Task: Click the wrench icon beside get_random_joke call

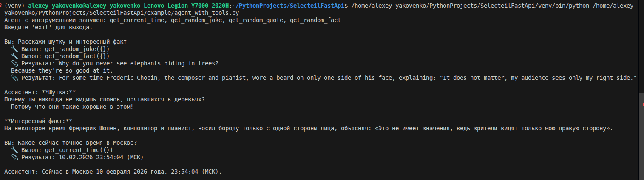Action: (x=14, y=49)
